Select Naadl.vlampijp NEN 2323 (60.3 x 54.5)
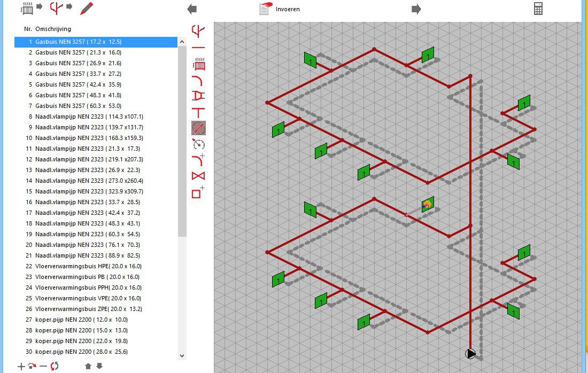Screen dimensions: 588x373 point(96,234)
